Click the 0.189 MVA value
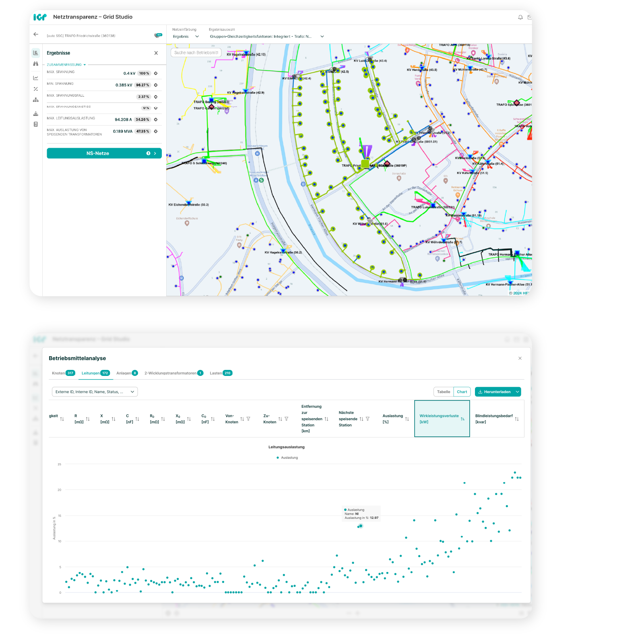 coord(123,131)
